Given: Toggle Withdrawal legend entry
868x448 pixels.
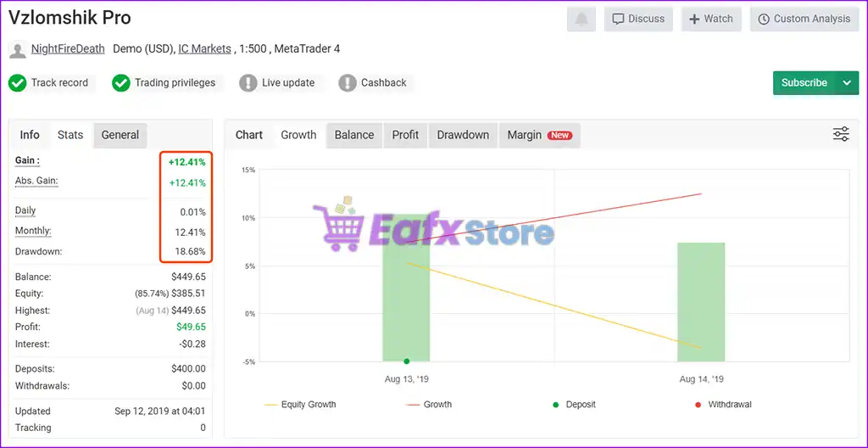Looking at the screenshot, I should pos(723,405).
